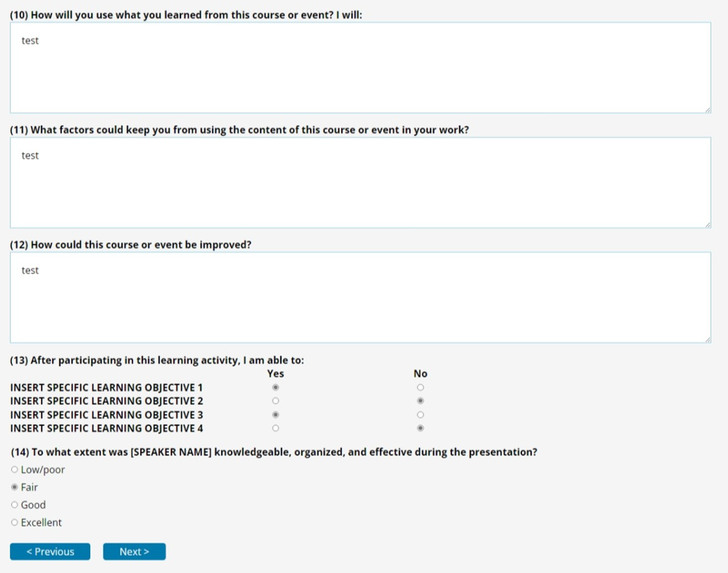Choose Excellent speaker rating
This screenshot has height=573, width=728.
coord(14,522)
